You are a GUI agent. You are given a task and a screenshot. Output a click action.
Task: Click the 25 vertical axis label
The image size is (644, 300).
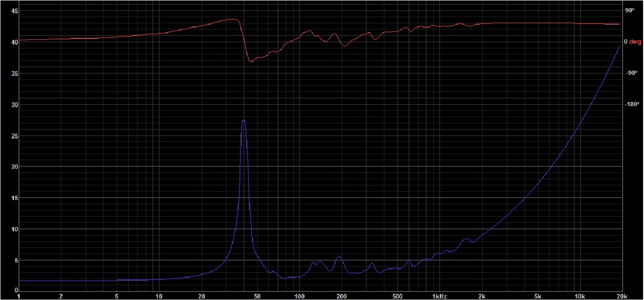(15, 136)
